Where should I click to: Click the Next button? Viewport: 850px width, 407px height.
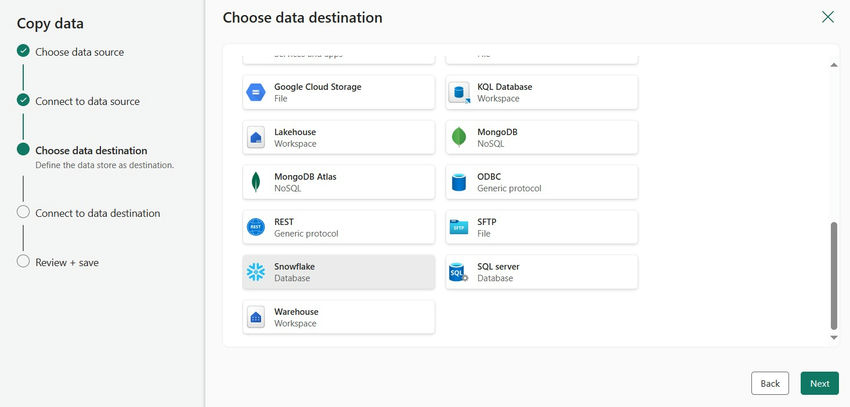click(820, 383)
